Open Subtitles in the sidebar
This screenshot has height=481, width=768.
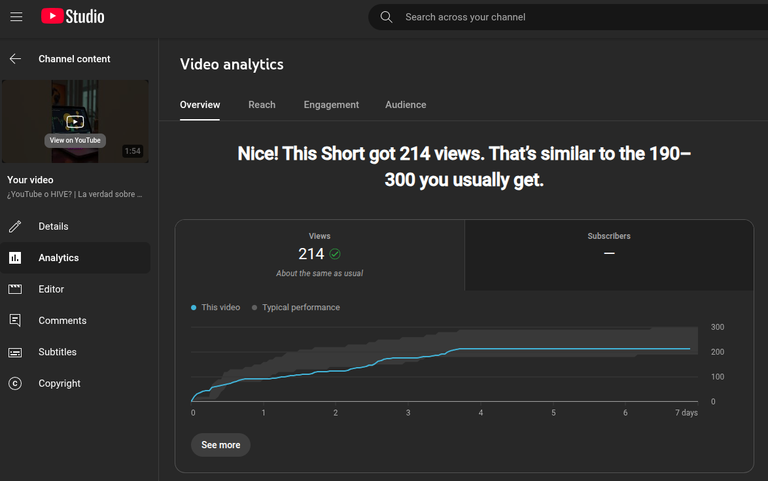coord(75,352)
